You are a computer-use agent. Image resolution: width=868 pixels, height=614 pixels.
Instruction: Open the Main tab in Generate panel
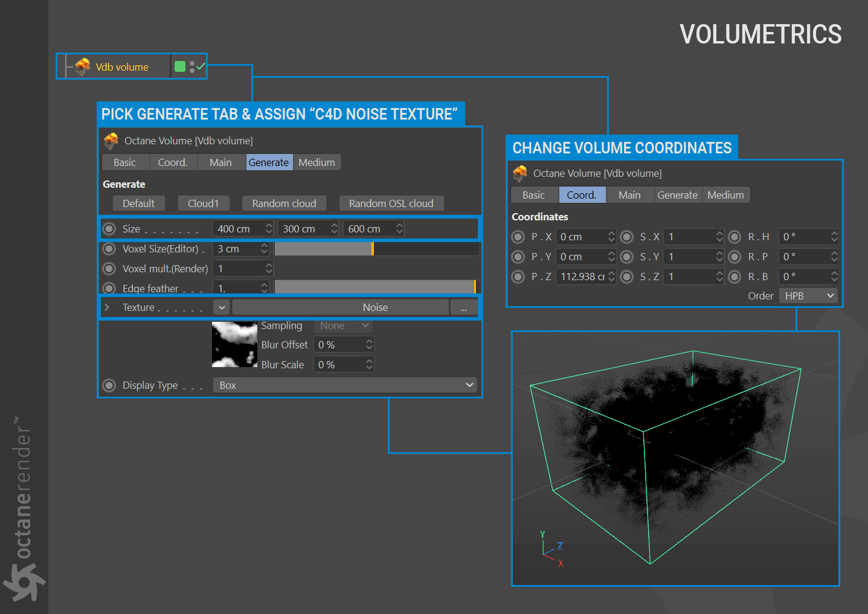click(220, 162)
